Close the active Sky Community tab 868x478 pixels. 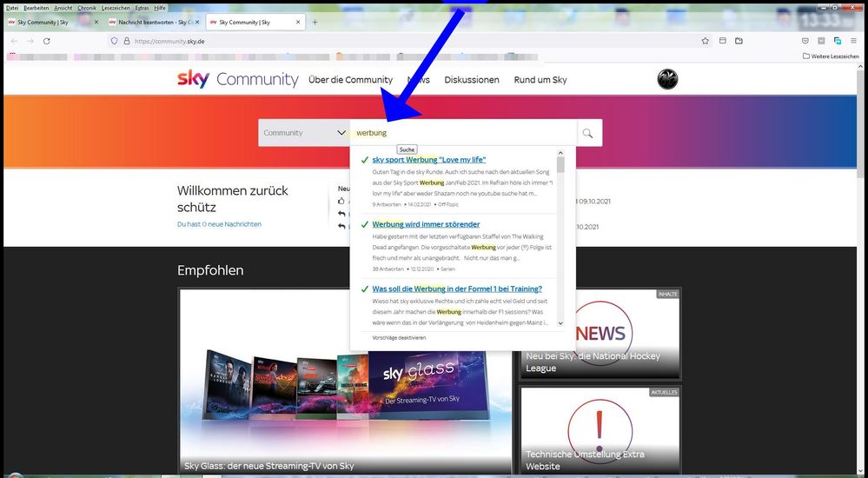[x=298, y=22]
